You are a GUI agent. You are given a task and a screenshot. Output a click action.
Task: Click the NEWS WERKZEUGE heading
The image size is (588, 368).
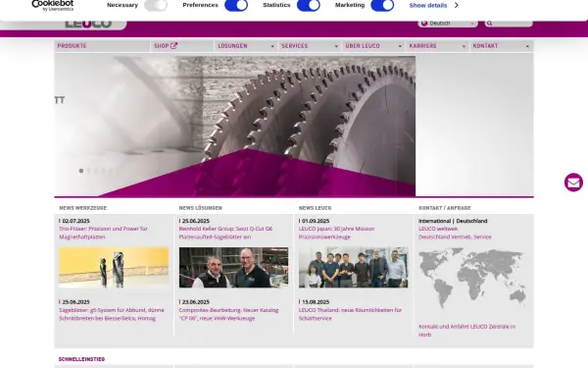tap(83, 208)
